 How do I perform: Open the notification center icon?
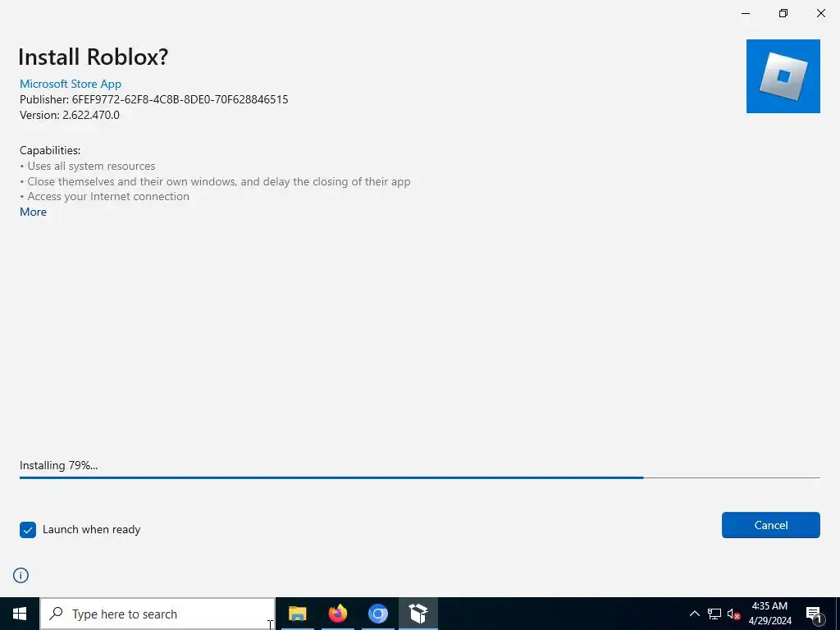814,614
